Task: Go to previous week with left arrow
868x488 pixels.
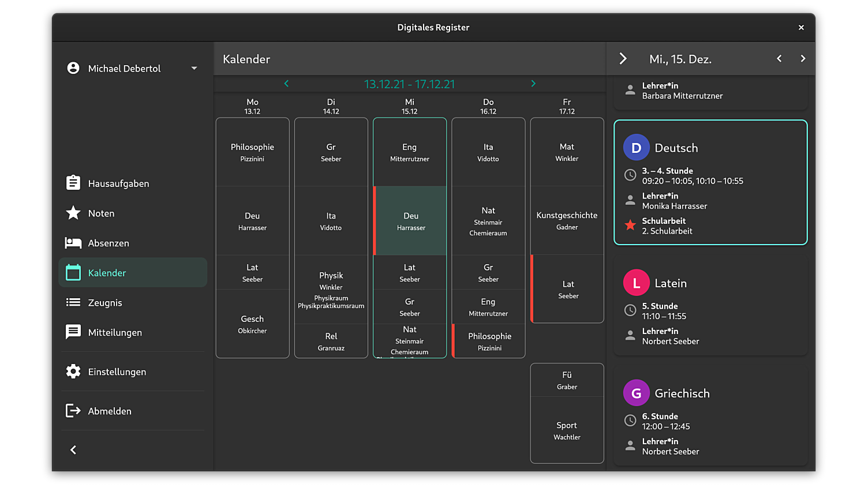Action: (286, 83)
